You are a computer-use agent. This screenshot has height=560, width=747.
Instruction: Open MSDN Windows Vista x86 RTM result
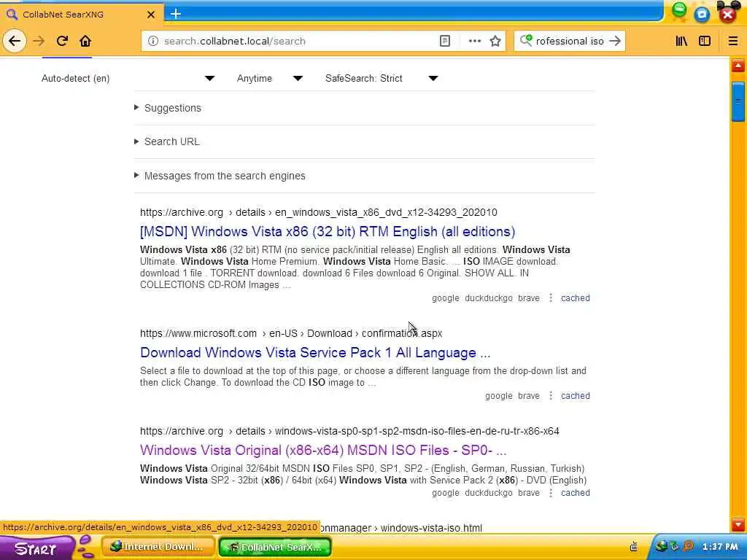coord(328,231)
